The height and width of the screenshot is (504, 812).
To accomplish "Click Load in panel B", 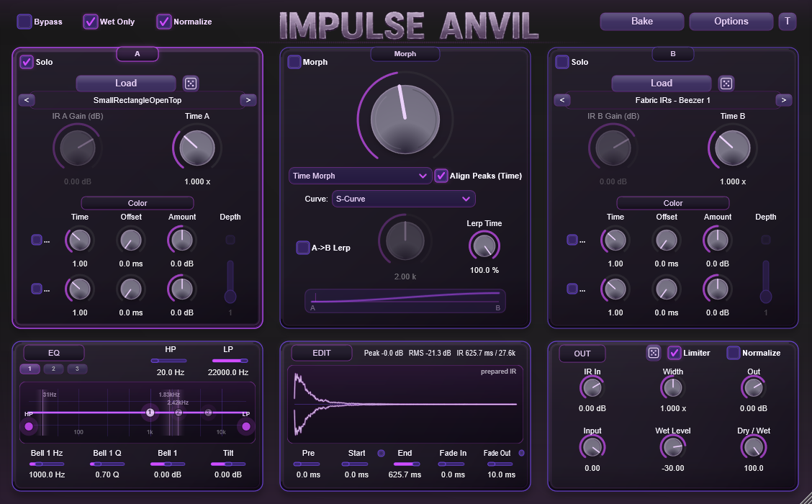I will (662, 84).
